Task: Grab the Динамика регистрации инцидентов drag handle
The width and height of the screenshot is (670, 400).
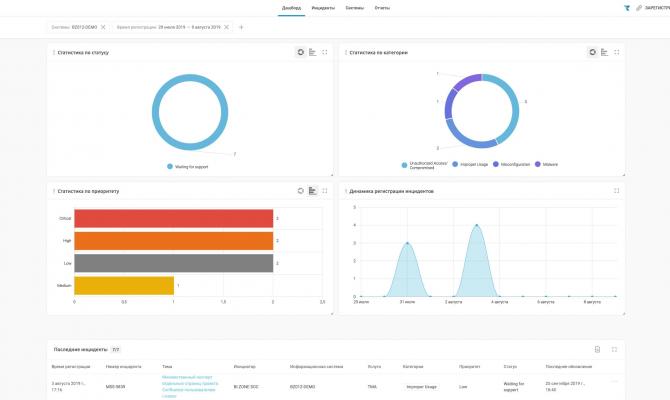Action: [345, 191]
